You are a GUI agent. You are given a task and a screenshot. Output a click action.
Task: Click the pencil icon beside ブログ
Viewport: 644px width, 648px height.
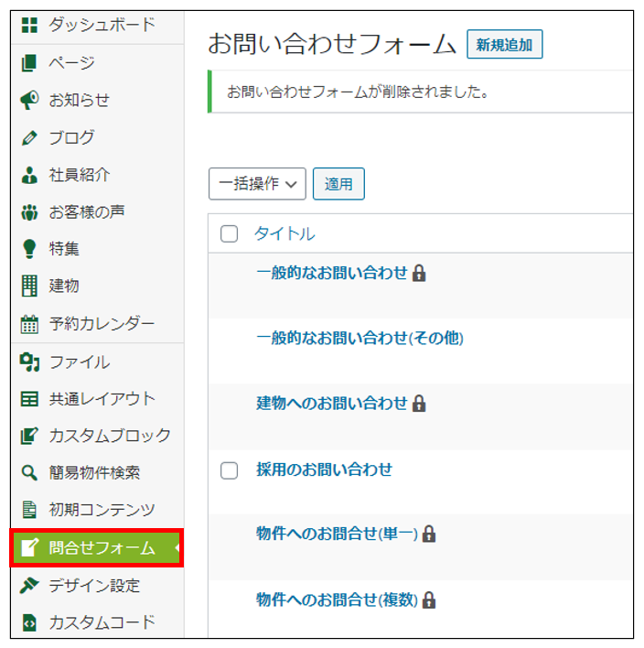click(x=29, y=137)
